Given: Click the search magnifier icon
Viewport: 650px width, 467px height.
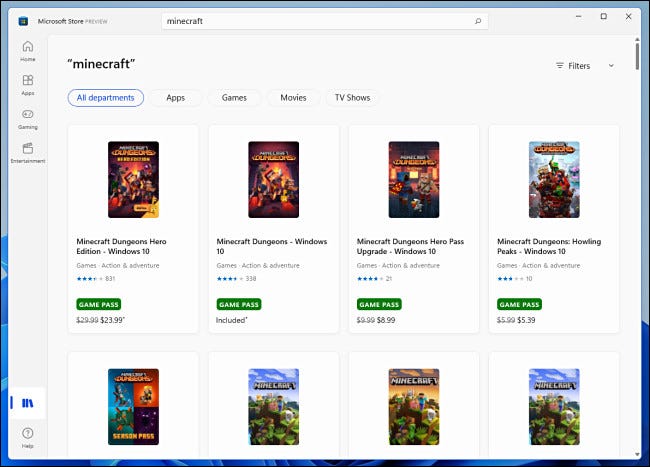Looking at the screenshot, I should tap(478, 20).
